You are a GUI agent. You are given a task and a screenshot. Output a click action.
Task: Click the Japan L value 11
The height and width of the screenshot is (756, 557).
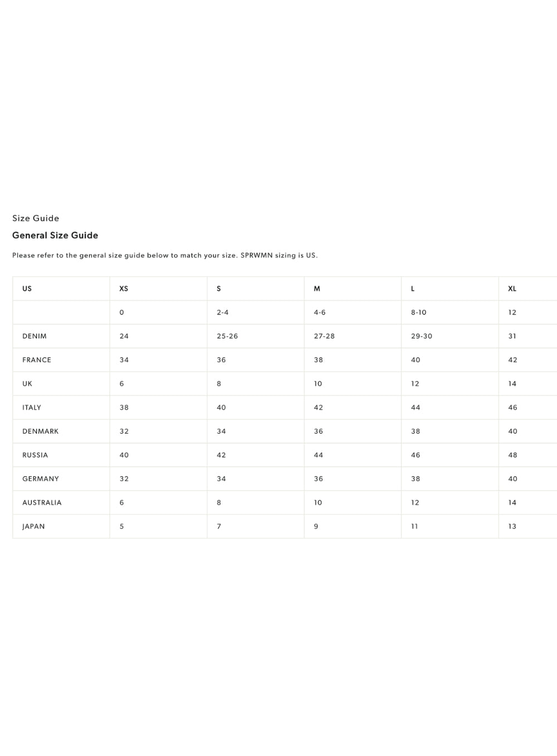click(x=414, y=527)
